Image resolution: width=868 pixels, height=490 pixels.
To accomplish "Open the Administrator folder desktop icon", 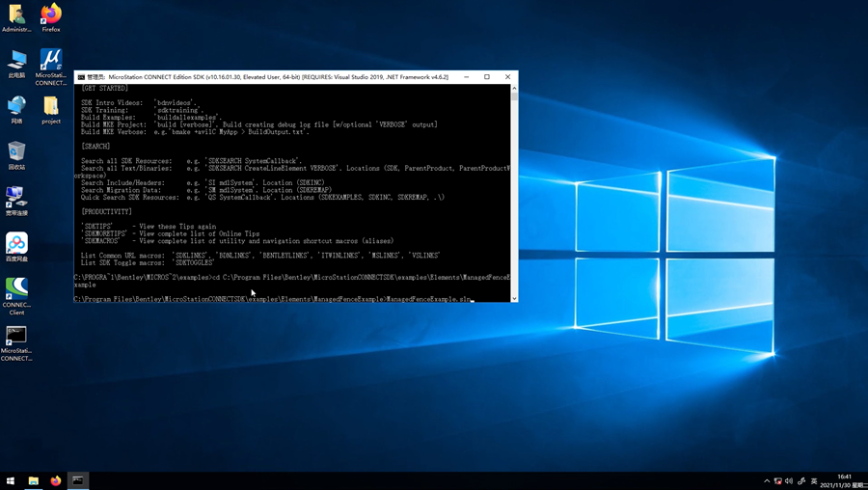I will [x=16, y=18].
